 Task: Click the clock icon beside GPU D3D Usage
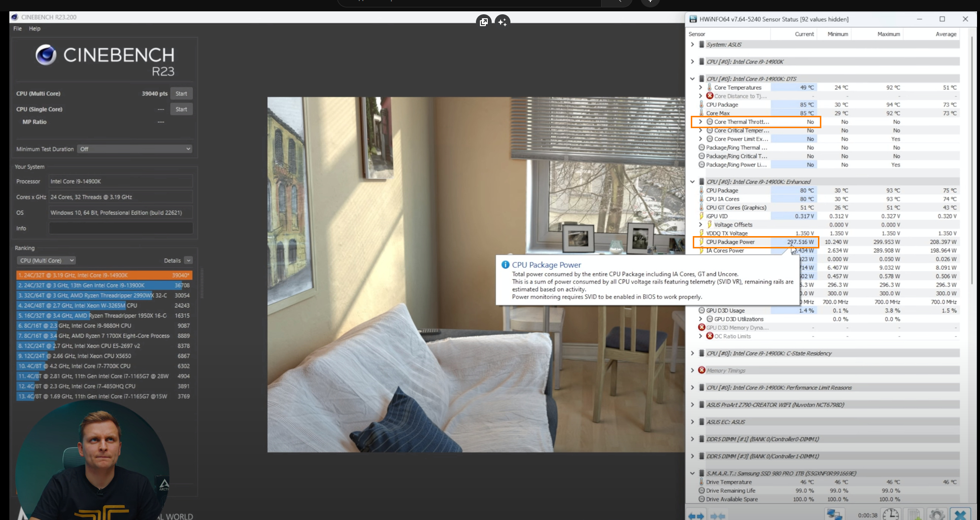(702, 311)
